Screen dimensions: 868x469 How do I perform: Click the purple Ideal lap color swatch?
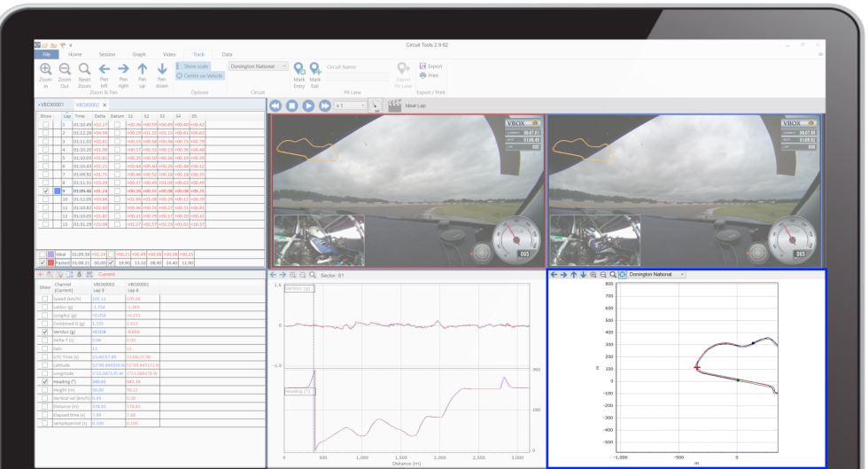[x=51, y=254]
